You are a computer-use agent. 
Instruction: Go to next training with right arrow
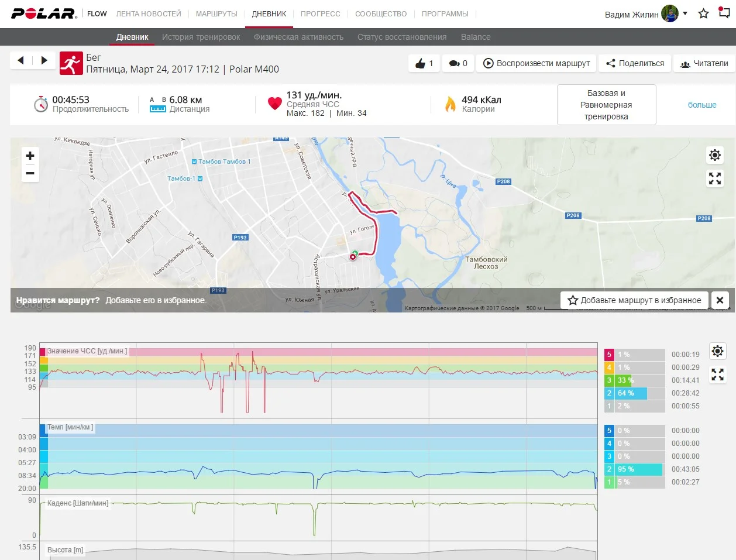tap(44, 60)
